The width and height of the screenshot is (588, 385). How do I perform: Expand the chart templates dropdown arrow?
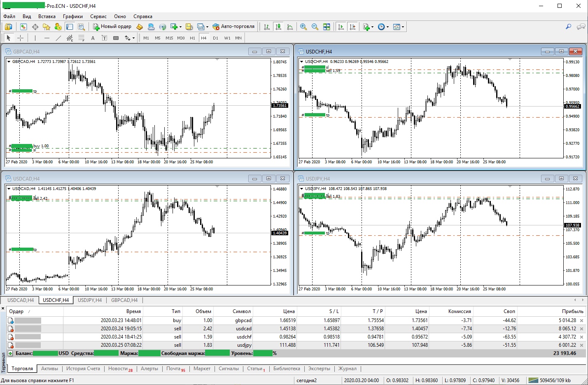coord(403,27)
